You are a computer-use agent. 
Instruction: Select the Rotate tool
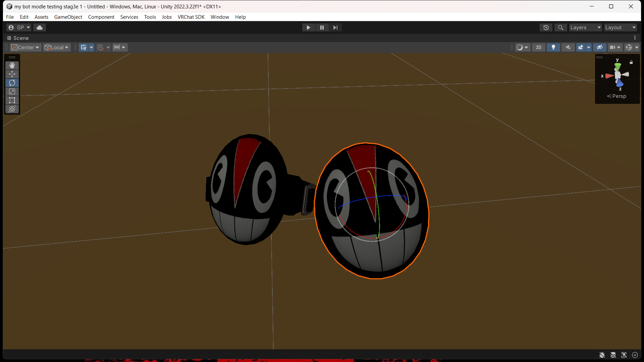click(x=12, y=82)
